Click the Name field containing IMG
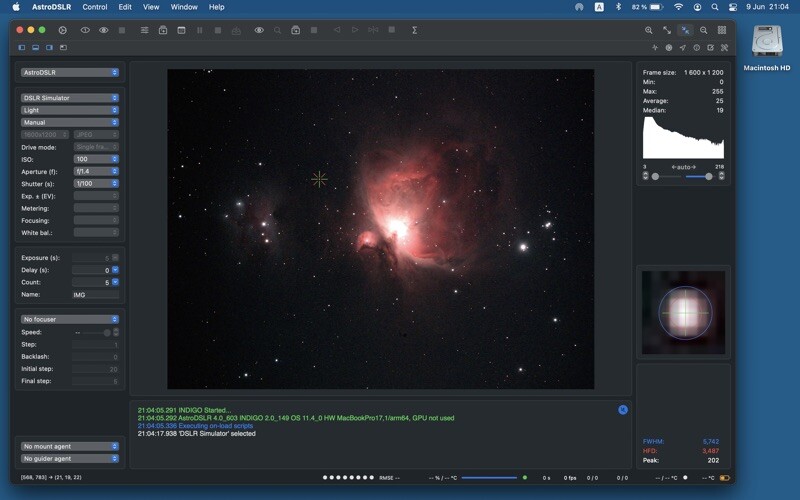This screenshot has height=500, width=800. [95, 295]
